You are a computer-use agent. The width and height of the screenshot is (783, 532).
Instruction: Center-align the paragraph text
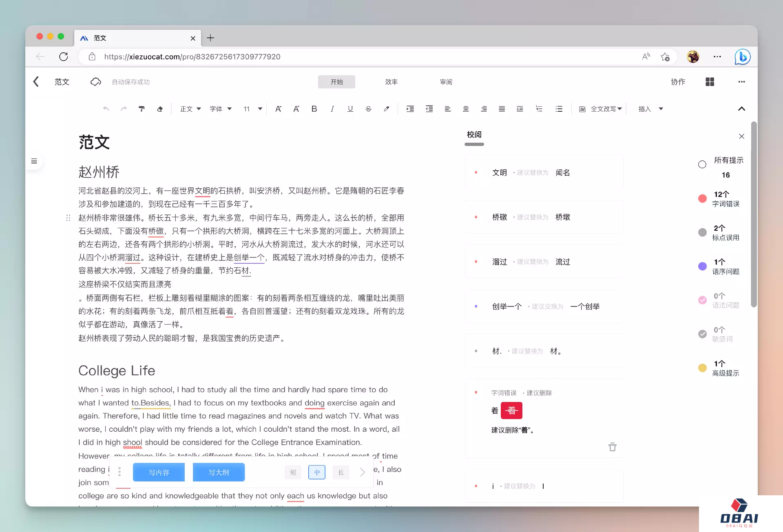(x=465, y=109)
